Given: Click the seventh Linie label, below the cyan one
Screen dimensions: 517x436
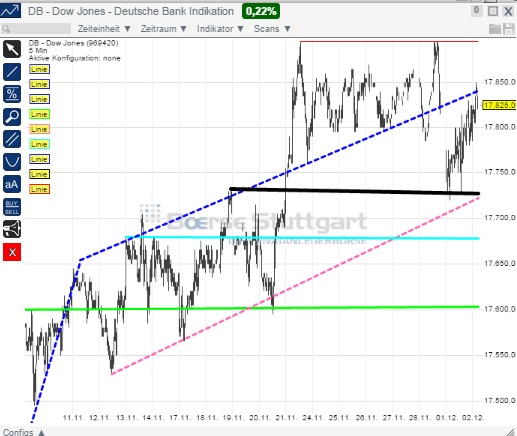Looking at the screenshot, I should point(39,159).
